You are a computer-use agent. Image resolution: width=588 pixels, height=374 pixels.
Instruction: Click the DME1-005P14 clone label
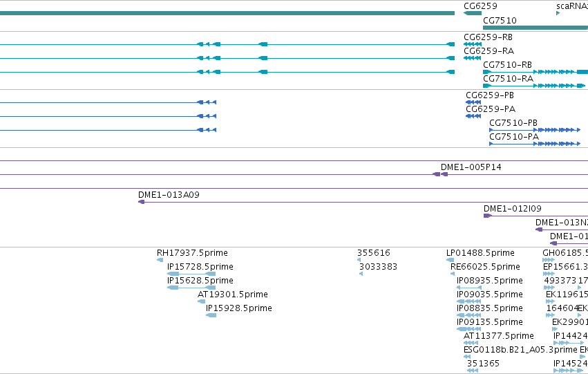pyautogui.click(x=471, y=167)
